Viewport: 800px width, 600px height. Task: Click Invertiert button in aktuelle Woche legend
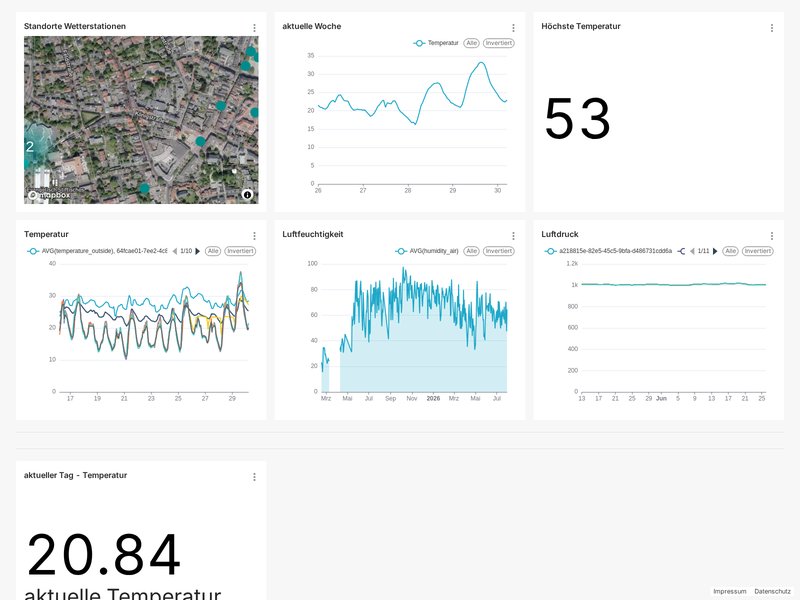498,43
